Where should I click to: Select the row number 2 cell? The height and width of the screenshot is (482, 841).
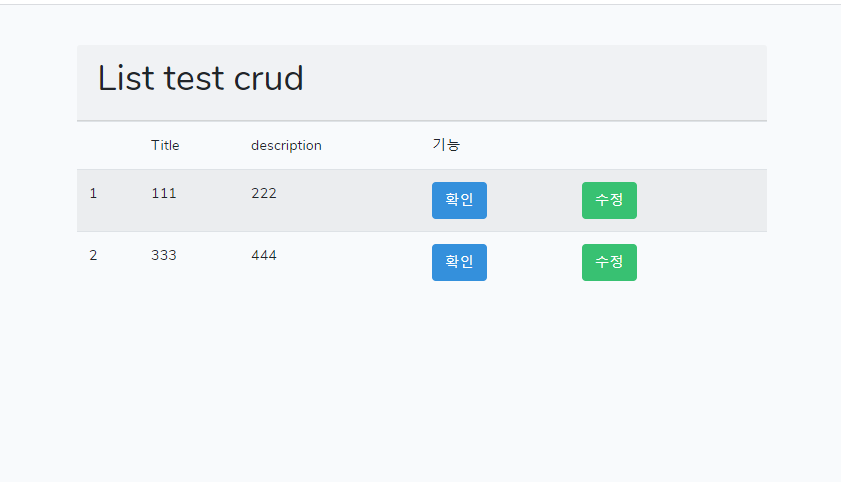(93, 255)
